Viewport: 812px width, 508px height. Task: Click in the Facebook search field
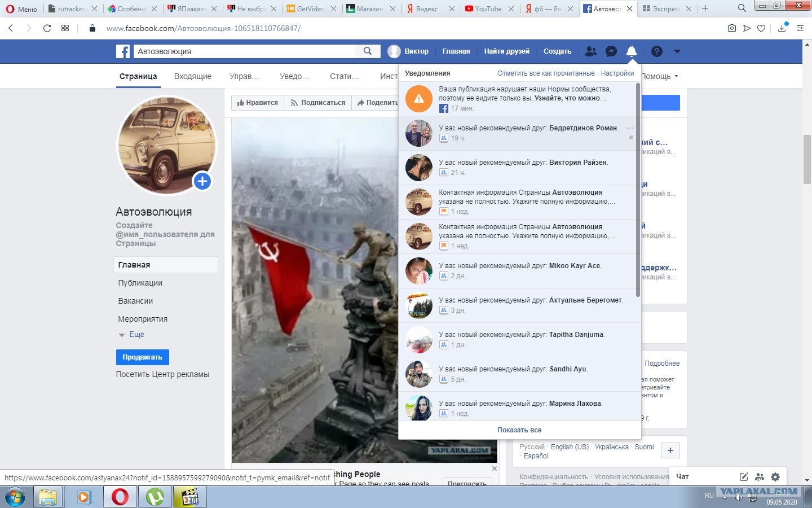[245, 51]
